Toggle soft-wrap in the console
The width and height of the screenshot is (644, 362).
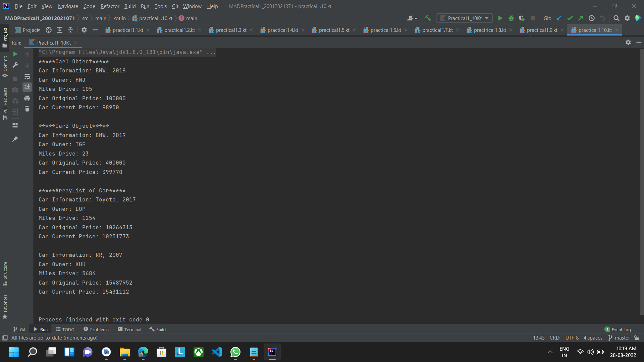27,76
